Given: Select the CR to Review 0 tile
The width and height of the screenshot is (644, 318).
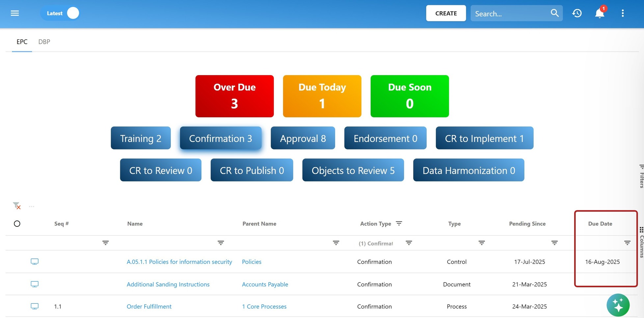Looking at the screenshot, I should [161, 170].
